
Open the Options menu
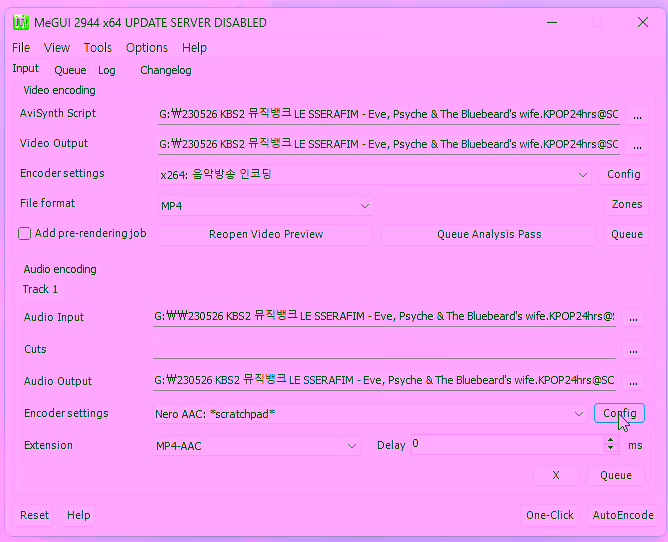point(147,48)
